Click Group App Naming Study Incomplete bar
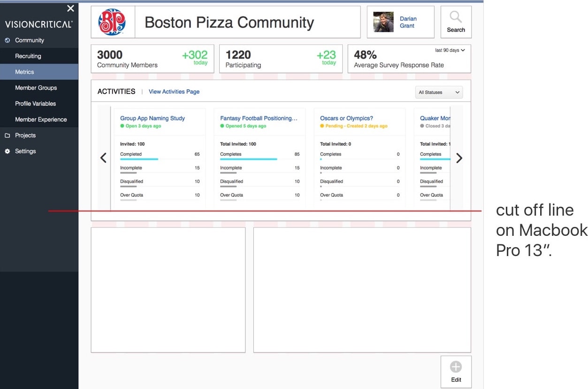Screen dimensions: 588x389 tap(160, 173)
